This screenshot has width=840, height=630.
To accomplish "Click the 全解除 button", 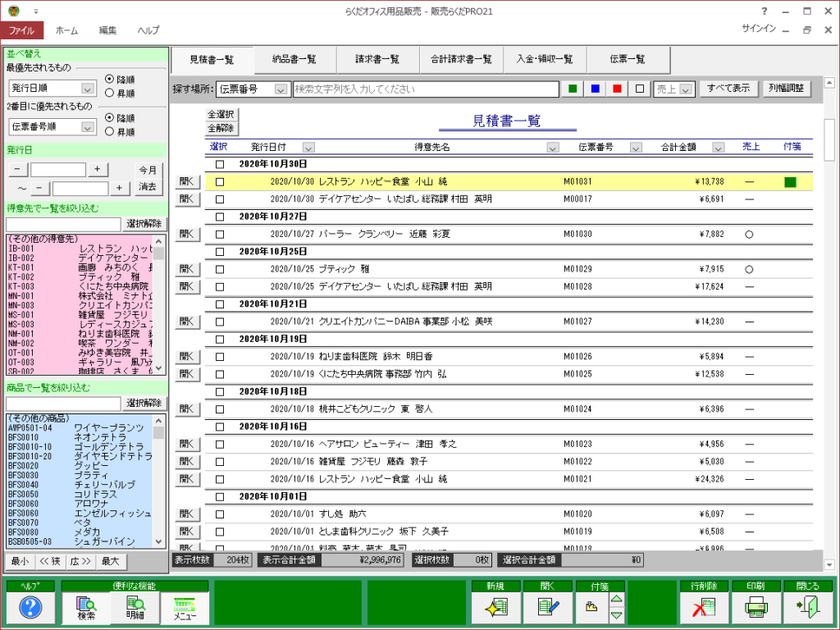I will [x=221, y=128].
